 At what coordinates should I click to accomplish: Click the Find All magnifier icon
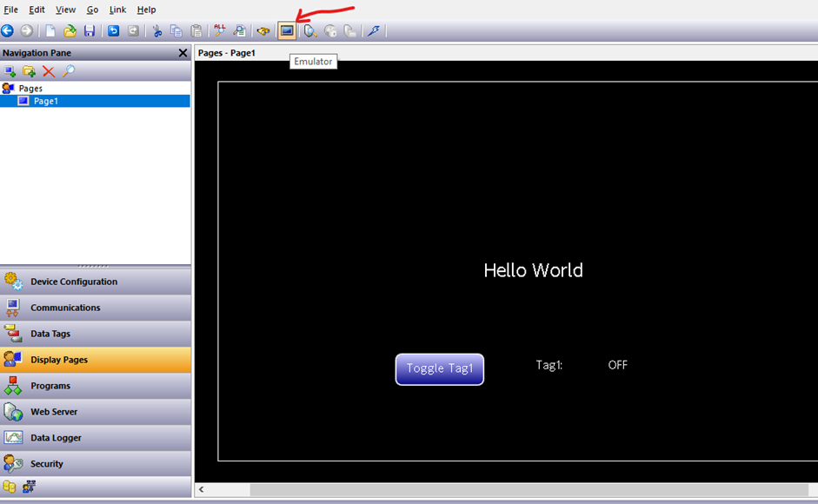220,30
